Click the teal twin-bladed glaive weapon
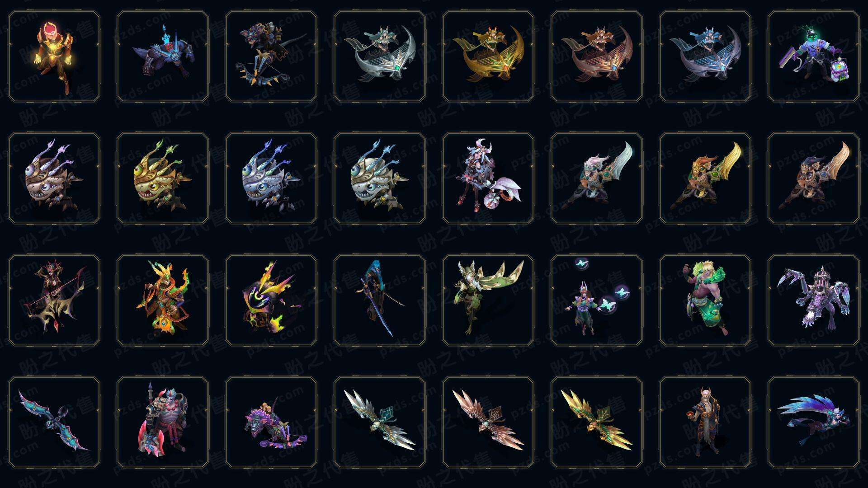The image size is (868, 488). point(54,422)
